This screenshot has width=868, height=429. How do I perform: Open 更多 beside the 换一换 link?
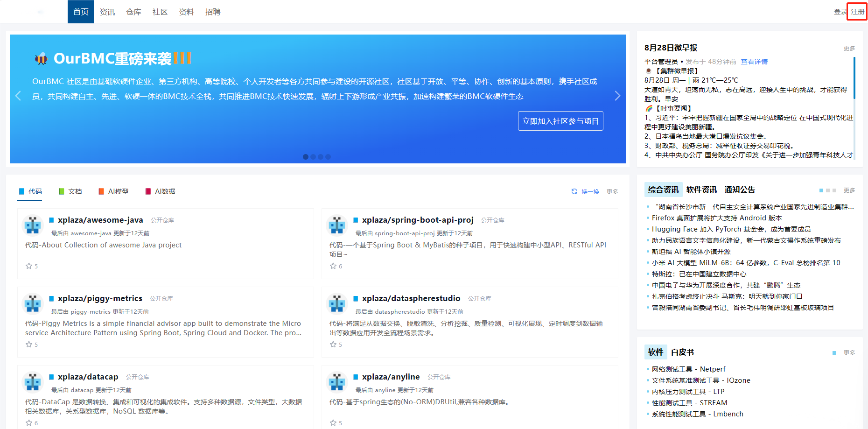tap(612, 192)
